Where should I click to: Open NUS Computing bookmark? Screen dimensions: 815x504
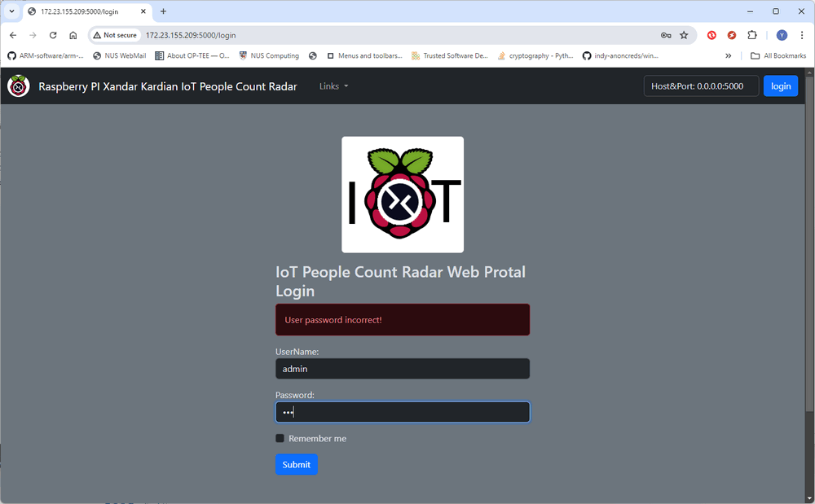(x=269, y=55)
